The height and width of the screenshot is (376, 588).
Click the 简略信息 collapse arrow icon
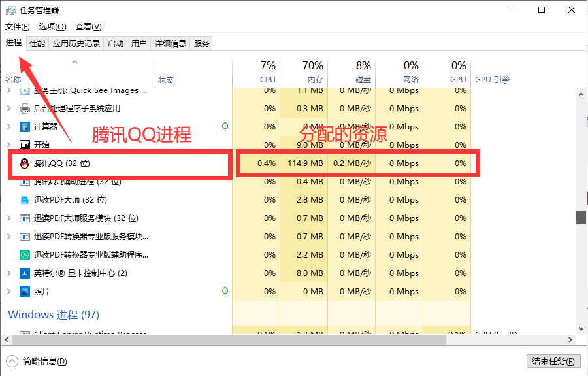tap(12, 362)
